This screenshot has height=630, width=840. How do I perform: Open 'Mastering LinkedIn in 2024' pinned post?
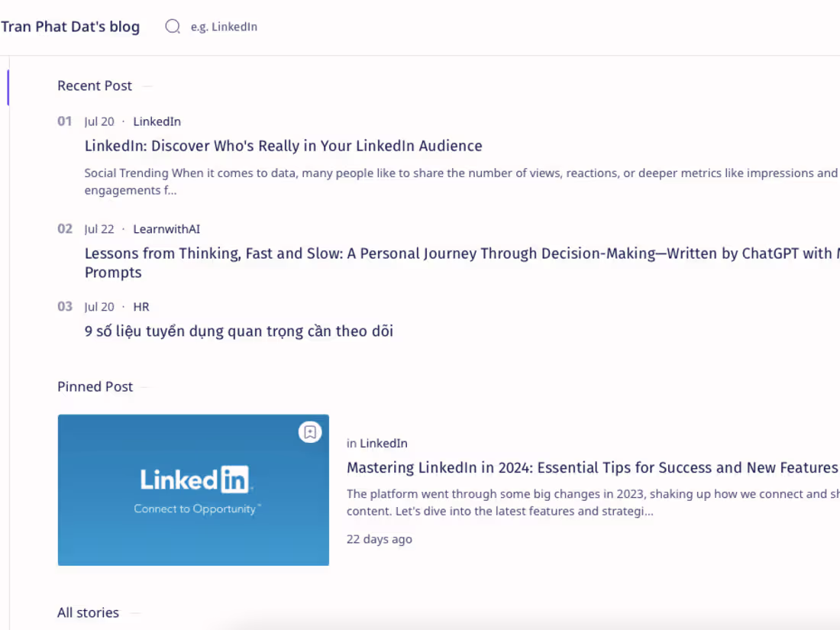click(588, 467)
